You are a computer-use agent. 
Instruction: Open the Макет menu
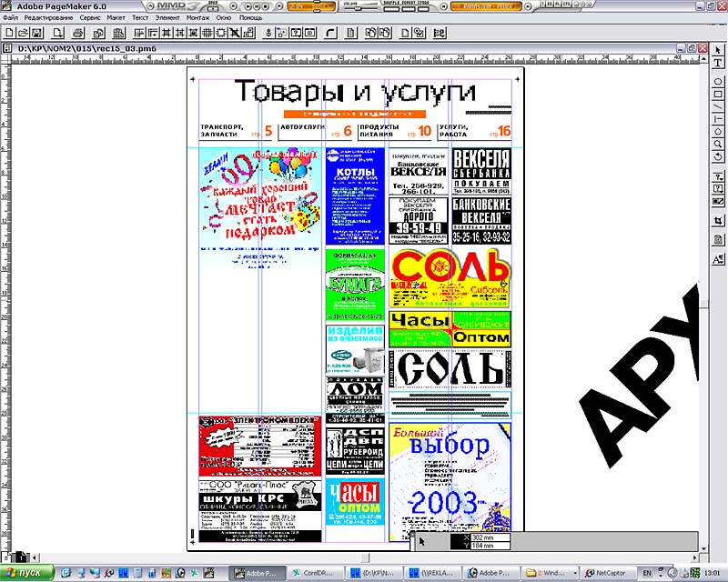[x=116, y=17]
